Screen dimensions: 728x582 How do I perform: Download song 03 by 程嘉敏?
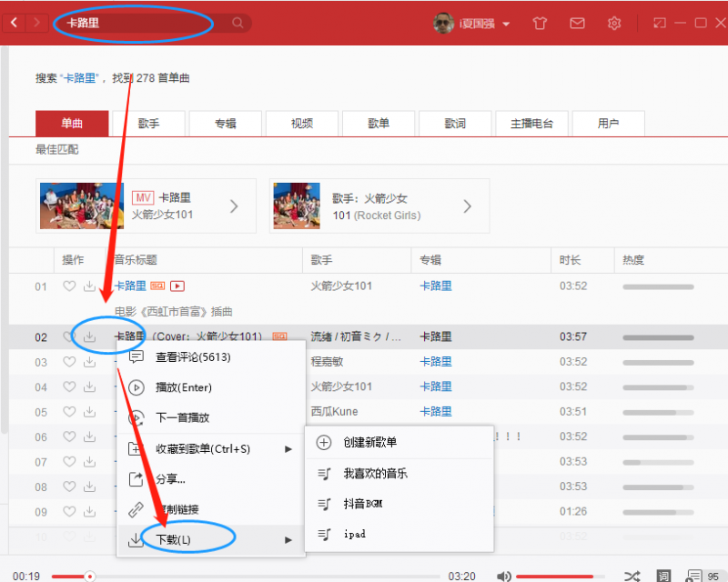pos(89,362)
